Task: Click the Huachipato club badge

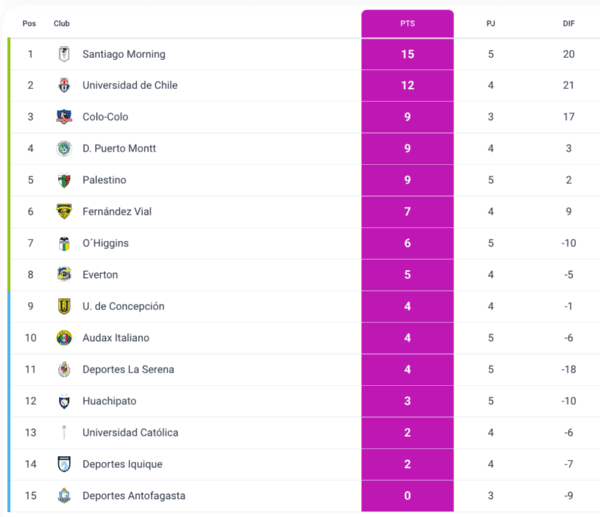Action: pyautogui.click(x=64, y=401)
